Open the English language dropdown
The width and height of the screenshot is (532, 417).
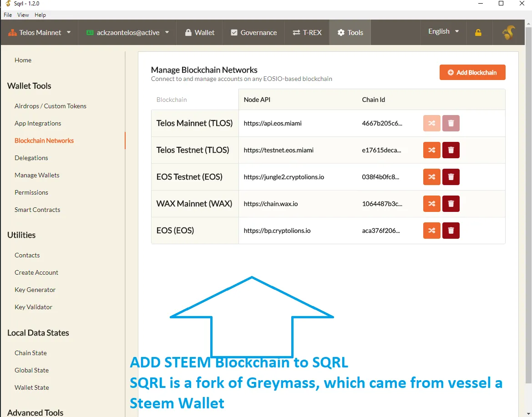coord(443,31)
